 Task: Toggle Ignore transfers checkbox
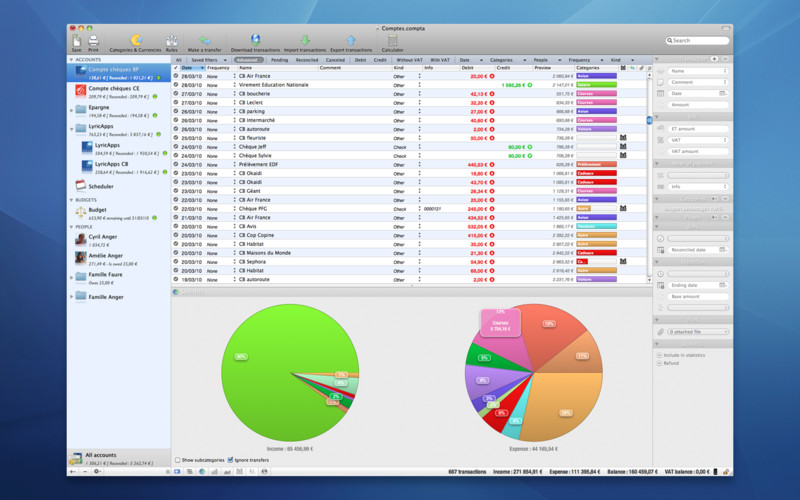(x=230, y=460)
